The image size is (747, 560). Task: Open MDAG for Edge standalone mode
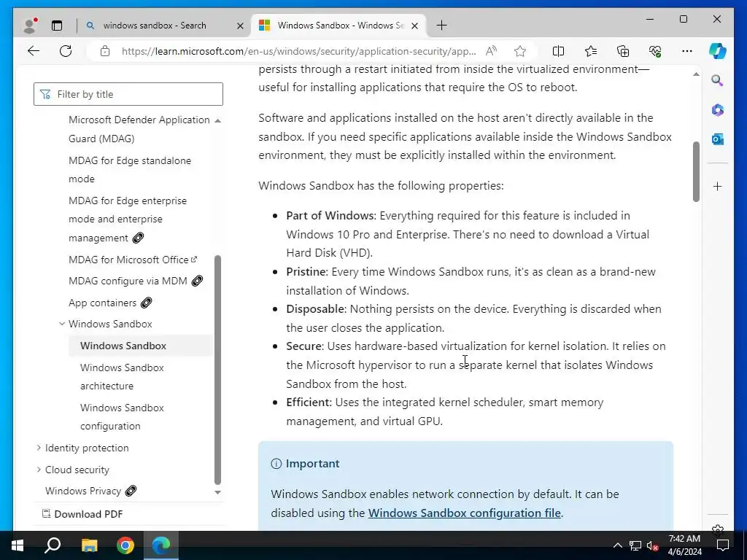point(130,169)
